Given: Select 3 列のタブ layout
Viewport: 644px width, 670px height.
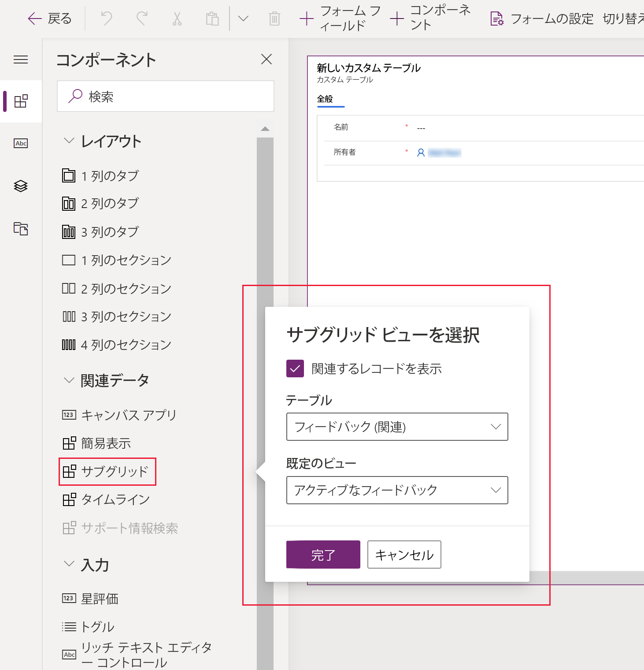Looking at the screenshot, I should point(100,231).
